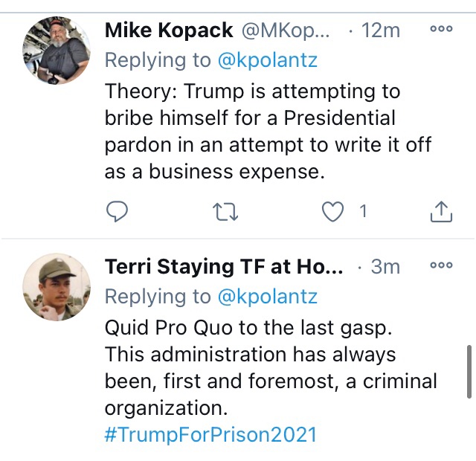The height and width of the screenshot is (461, 476).
Task: Click the page scrollbar handle
Action: (469, 372)
